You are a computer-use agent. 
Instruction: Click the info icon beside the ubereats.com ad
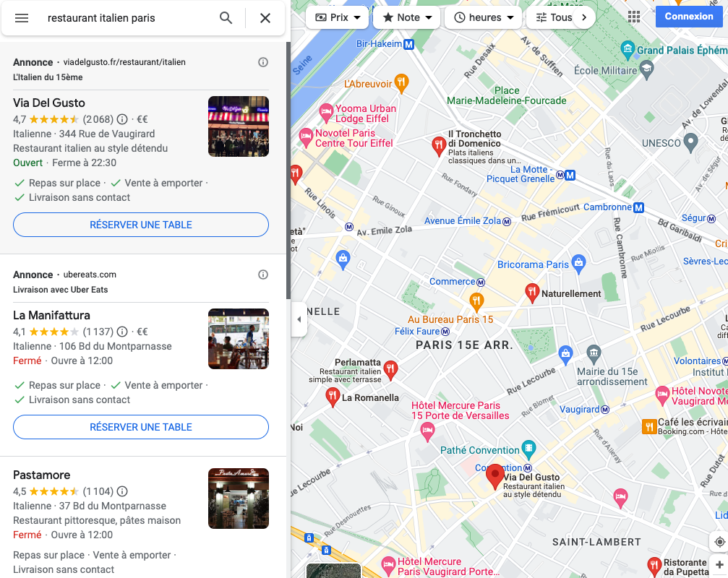[x=263, y=275]
